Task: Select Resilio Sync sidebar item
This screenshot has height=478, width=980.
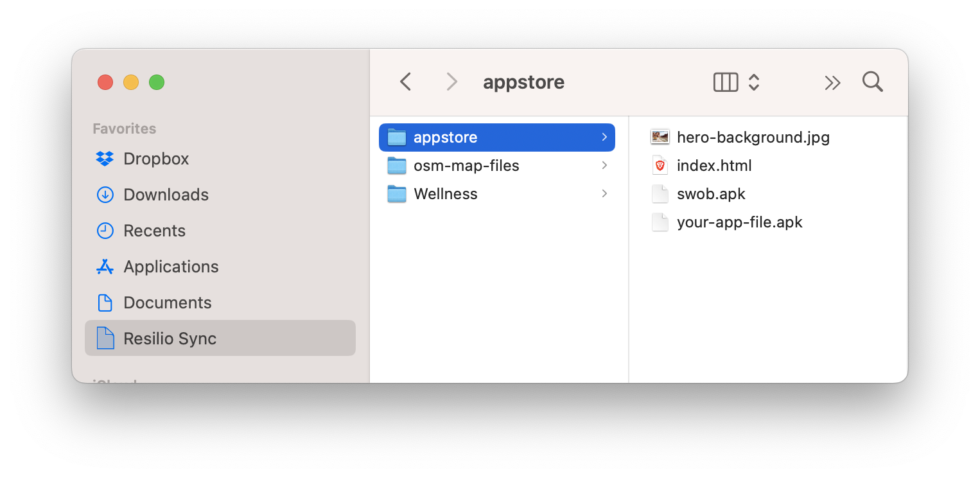Action: pos(170,339)
